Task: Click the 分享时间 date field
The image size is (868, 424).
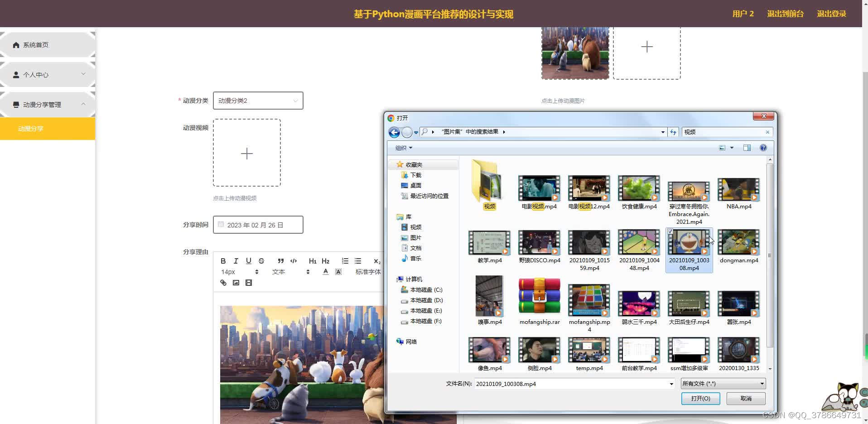Action: pos(258,225)
